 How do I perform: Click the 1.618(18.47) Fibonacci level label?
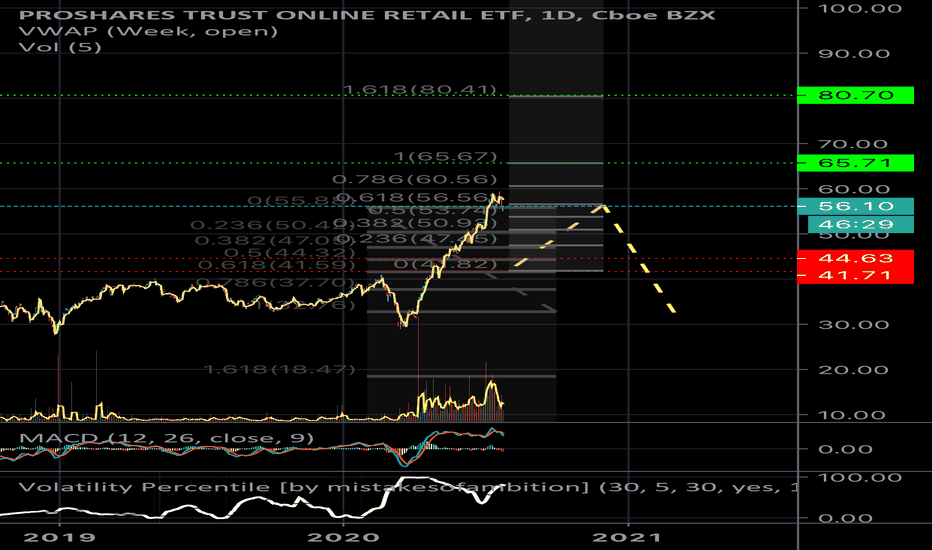[279, 369]
